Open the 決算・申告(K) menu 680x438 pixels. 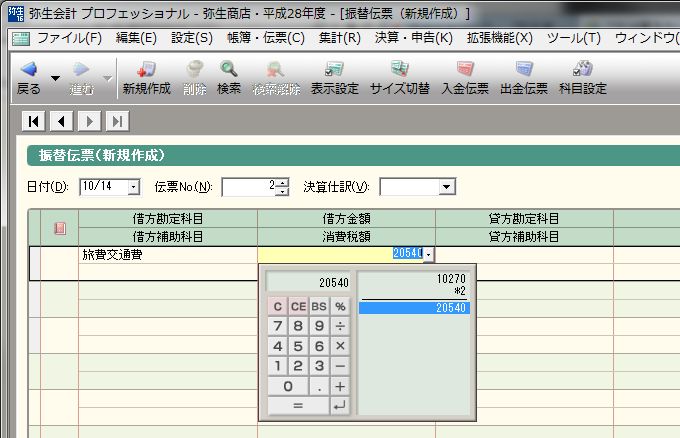pyautogui.click(x=413, y=38)
